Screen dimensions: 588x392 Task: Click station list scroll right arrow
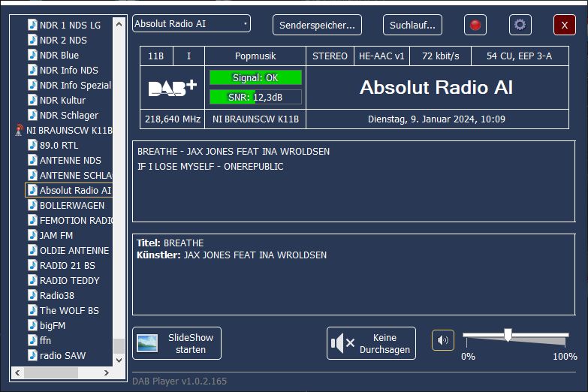point(107,373)
